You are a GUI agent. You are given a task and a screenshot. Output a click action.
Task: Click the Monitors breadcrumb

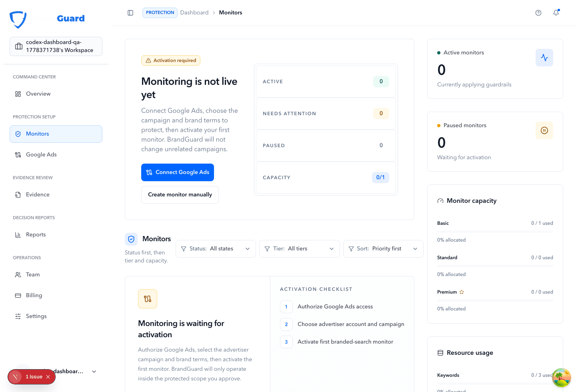point(230,13)
